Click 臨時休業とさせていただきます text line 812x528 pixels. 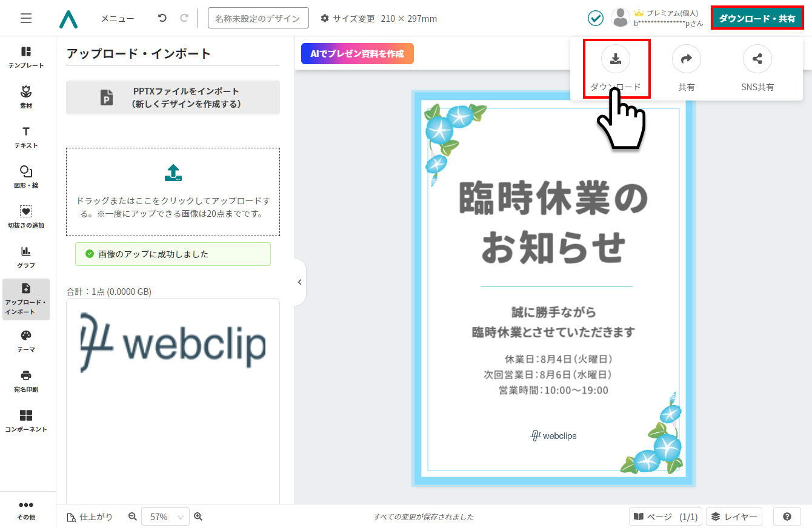tap(553, 332)
